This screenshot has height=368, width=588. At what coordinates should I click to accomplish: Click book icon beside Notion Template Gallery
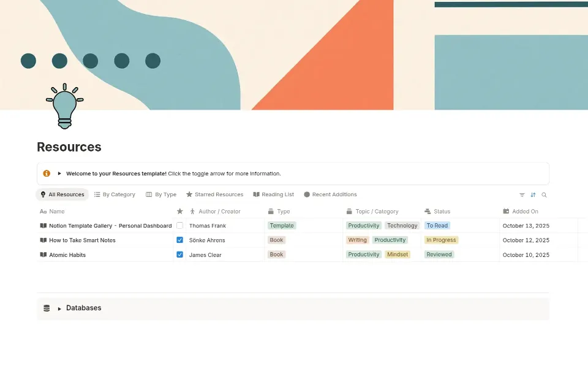(x=43, y=226)
